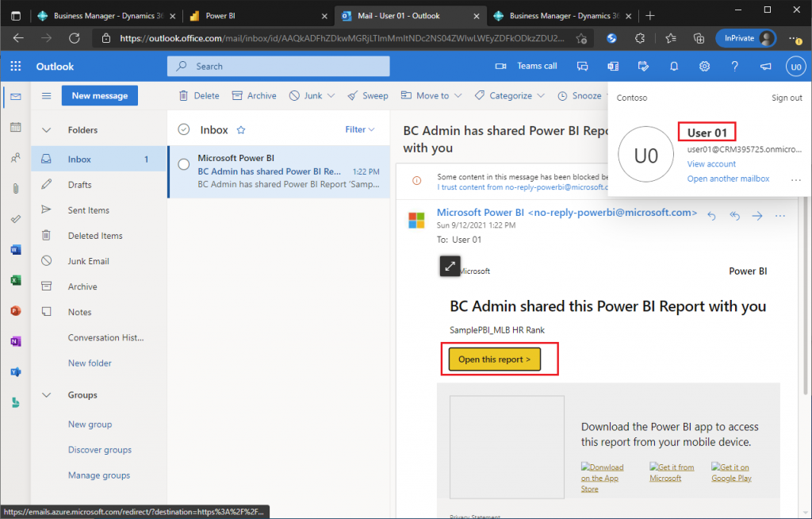This screenshot has height=519, width=812.
Task: Archive the selected message
Action: tap(255, 95)
